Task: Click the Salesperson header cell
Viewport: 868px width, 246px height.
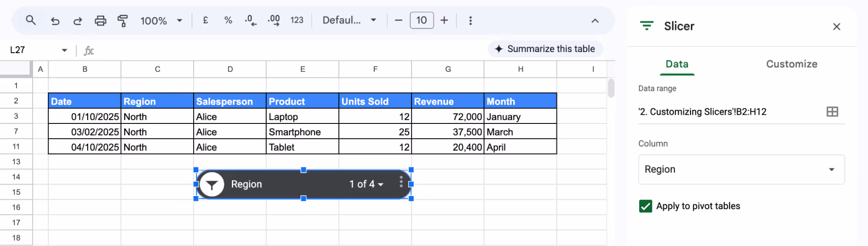Action: 230,101
